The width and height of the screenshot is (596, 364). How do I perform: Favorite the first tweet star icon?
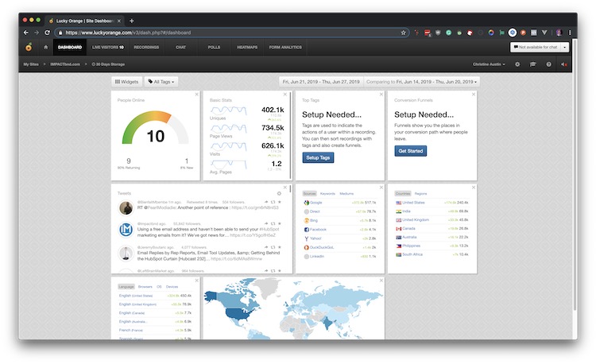pos(280,202)
